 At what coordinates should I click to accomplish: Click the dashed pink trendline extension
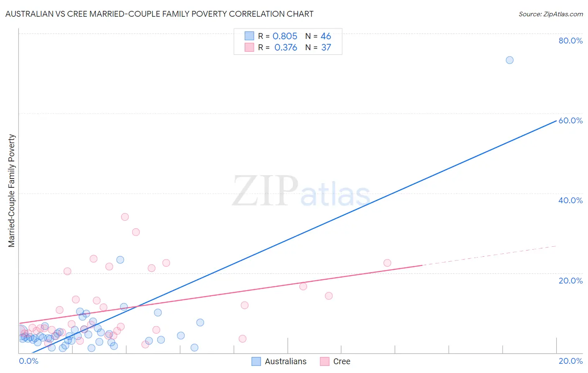pos(489,255)
